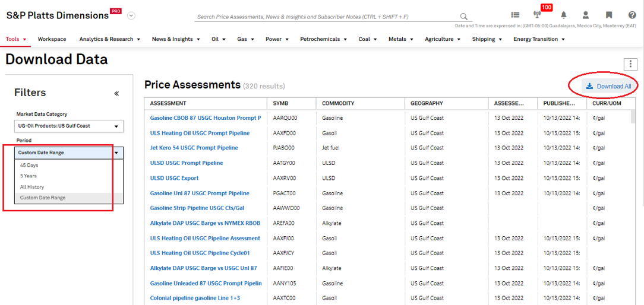Open Jet Kero 54 USGC Prompt Pipeline link
Image resolution: width=644 pixels, height=305 pixels.
coord(194,148)
